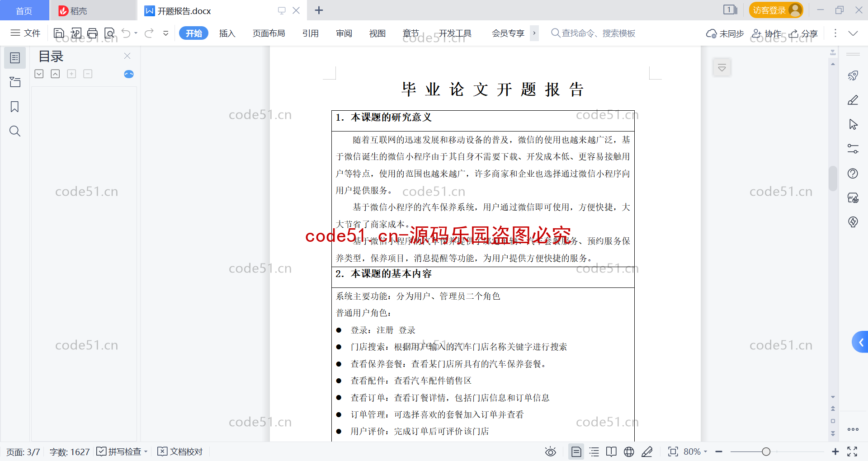868x461 pixels.
Task: Click the 字数: 1627 word count
Action: [x=70, y=452]
